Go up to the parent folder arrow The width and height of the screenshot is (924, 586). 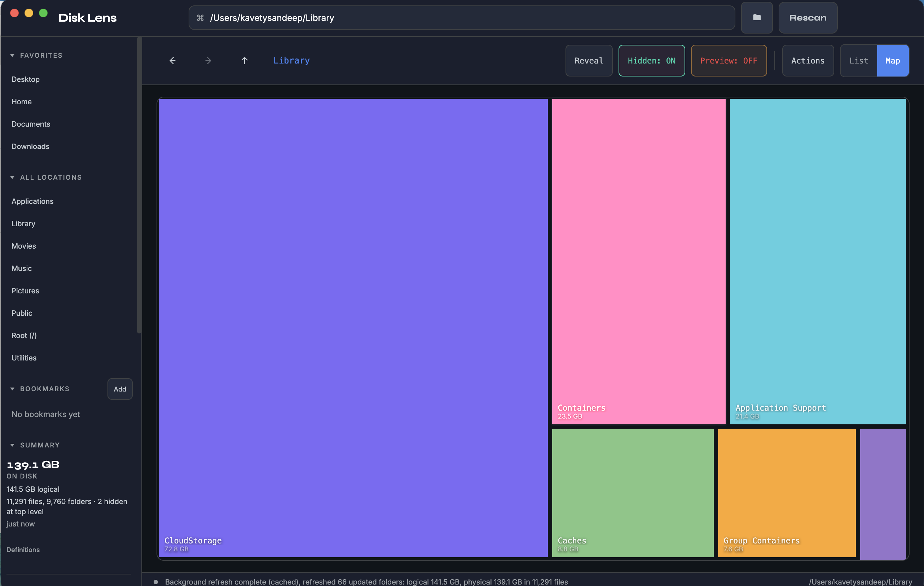coord(245,60)
